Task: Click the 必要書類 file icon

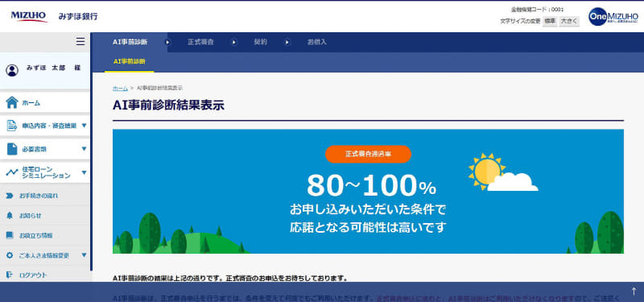Action: pos(12,149)
